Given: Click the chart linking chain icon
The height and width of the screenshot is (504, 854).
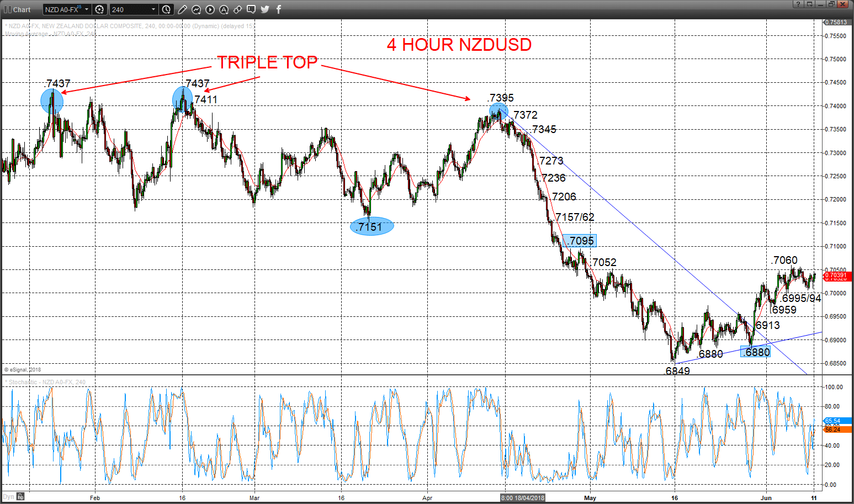Looking at the screenshot, I should pos(237,9).
